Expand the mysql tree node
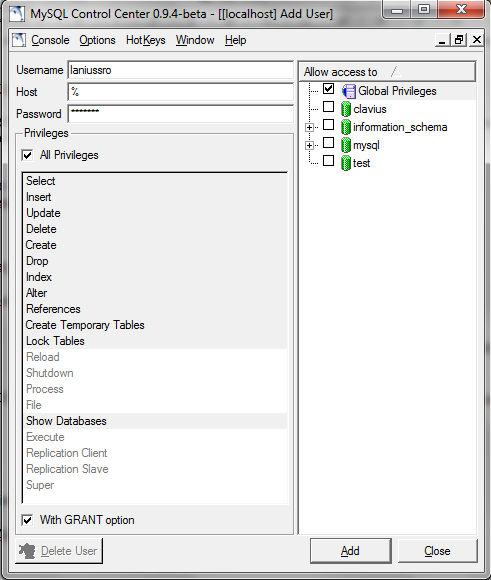This screenshot has width=491, height=580. (x=310, y=145)
